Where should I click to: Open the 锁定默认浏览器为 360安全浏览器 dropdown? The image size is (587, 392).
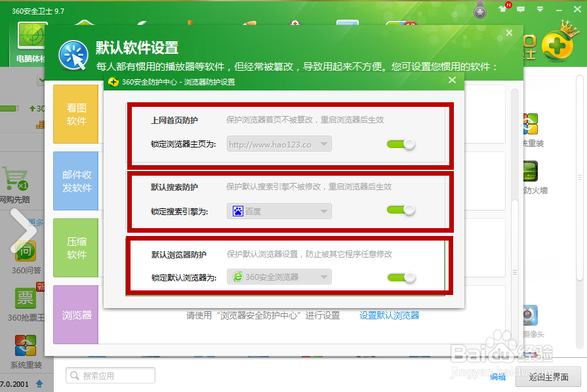point(279,277)
